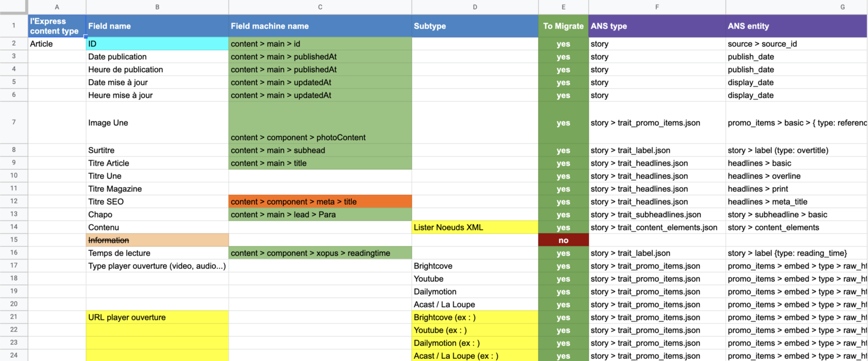Select column D header
The width and height of the screenshot is (868, 361).
(475, 7)
